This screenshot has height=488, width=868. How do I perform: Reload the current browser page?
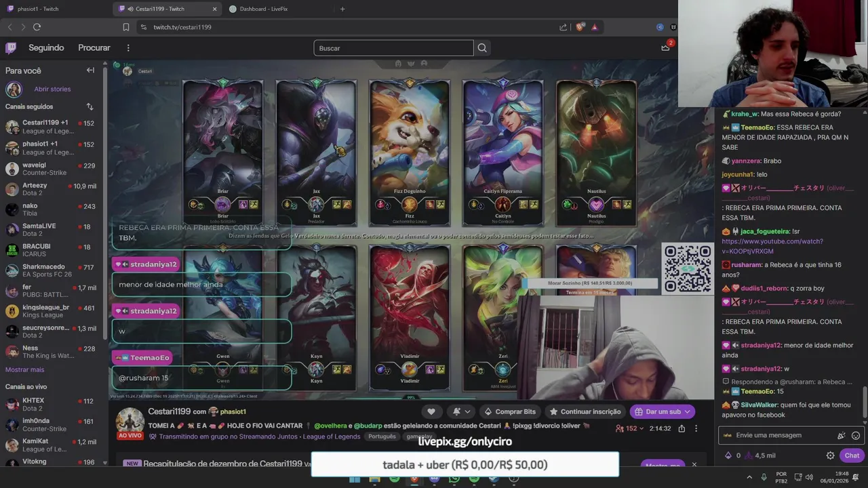tap(37, 27)
